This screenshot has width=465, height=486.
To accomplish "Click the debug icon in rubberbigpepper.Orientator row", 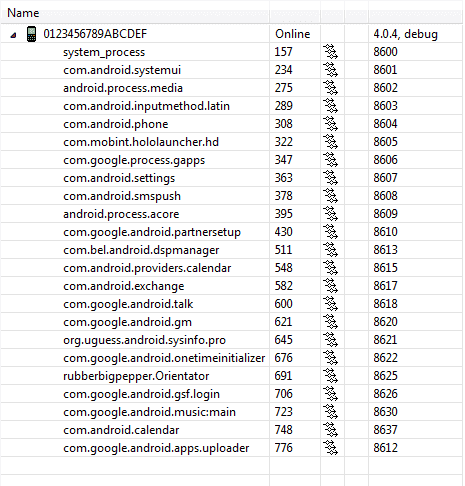I will pyautogui.click(x=330, y=376).
